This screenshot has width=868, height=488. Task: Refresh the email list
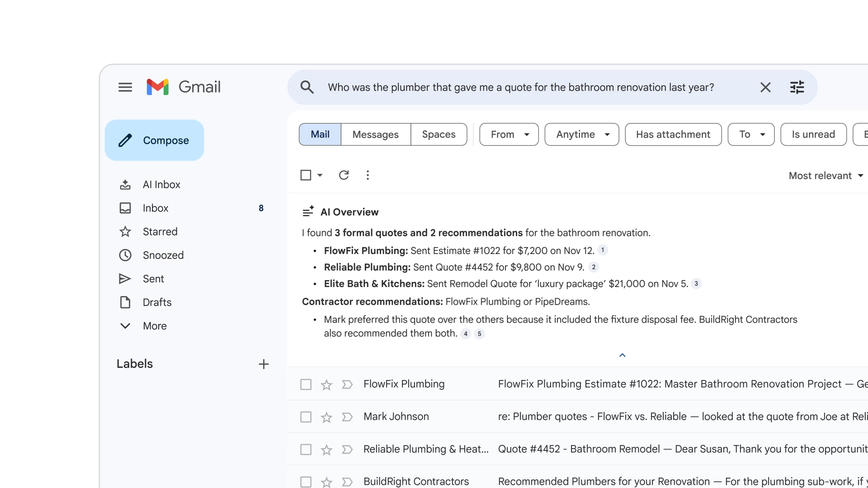tap(344, 175)
